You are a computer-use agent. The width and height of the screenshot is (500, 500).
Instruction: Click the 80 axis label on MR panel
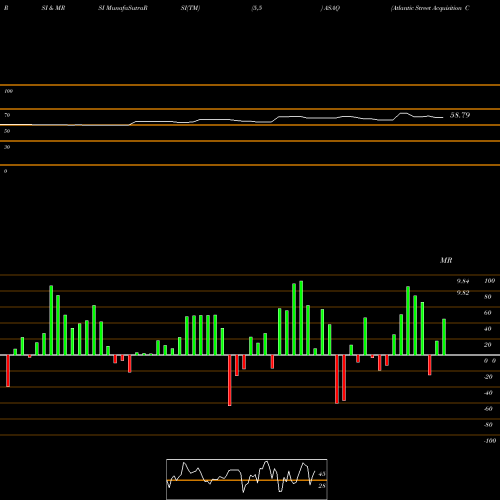tap(488, 297)
